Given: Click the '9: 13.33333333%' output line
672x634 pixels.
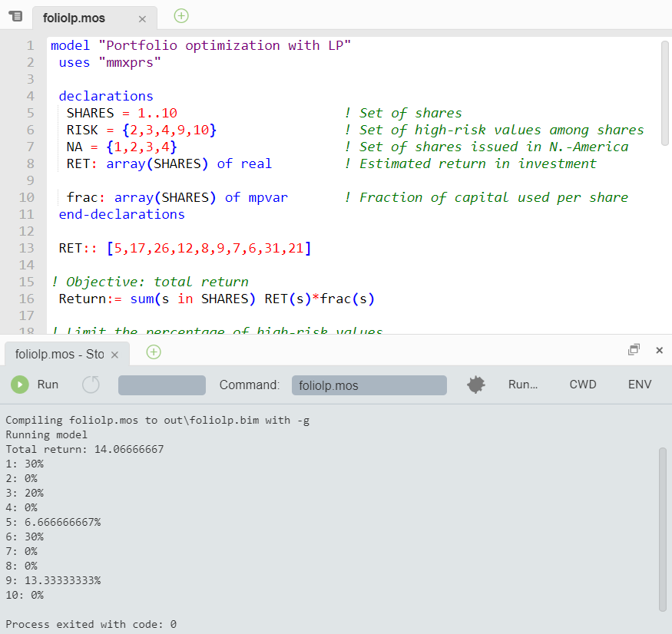Looking at the screenshot, I should 53,580.
